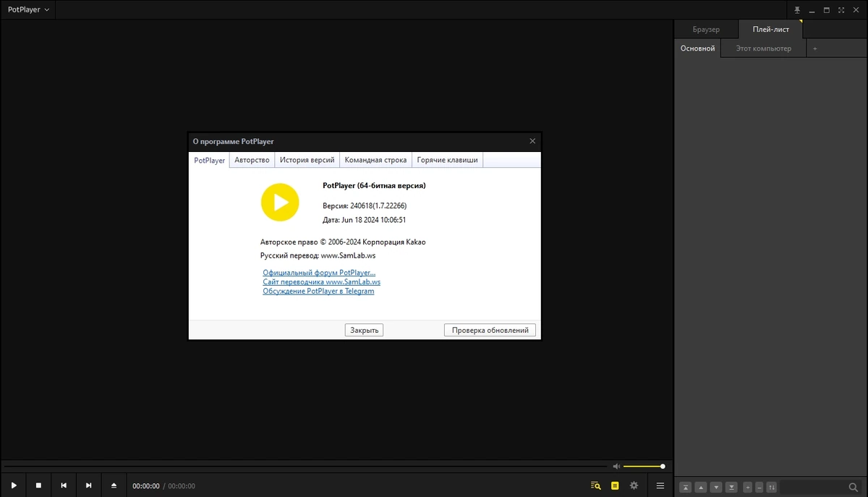Skip to next track button

(89, 485)
